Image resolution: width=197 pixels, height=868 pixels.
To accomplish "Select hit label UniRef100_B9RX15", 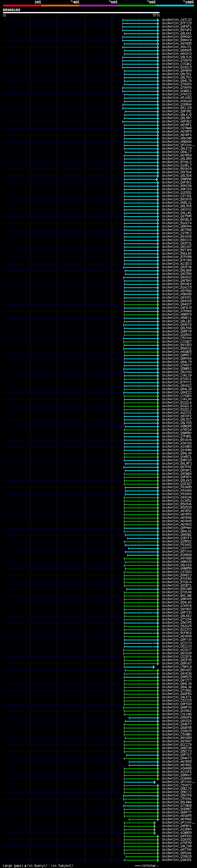I will click(x=177, y=460).
